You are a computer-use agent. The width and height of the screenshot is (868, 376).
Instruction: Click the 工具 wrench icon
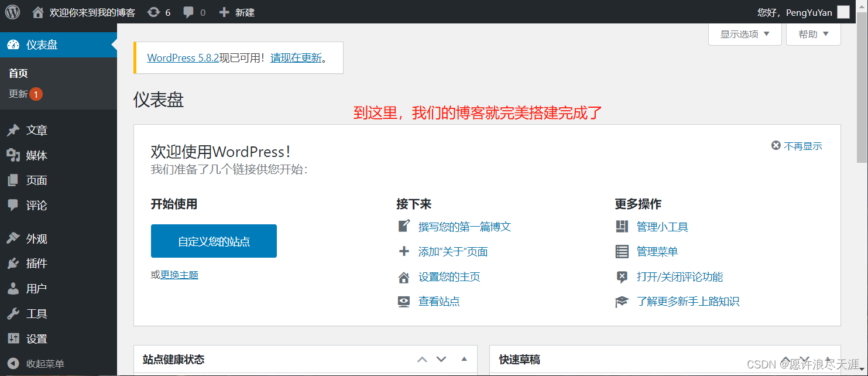point(13,314)
